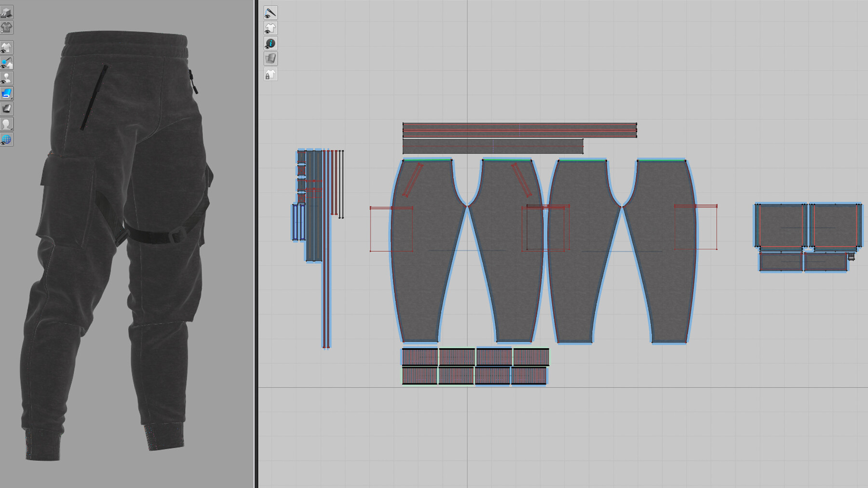Lock patterns using the shirt-lock icon
Viewport: 868px width, 488px height.
(x=270, y=75)
